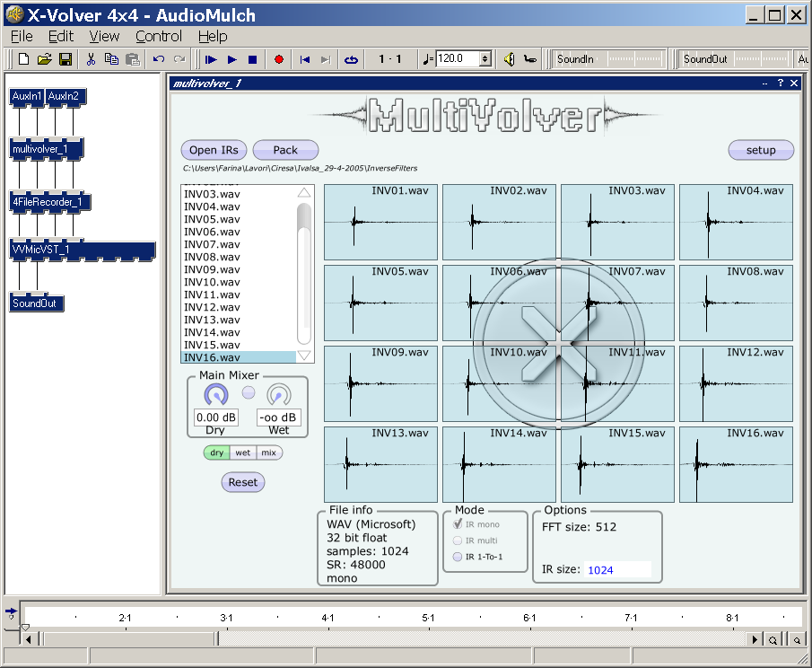812x668 pixels.
Task: Select INV03.wav in file list
Action: coord(239,194)
